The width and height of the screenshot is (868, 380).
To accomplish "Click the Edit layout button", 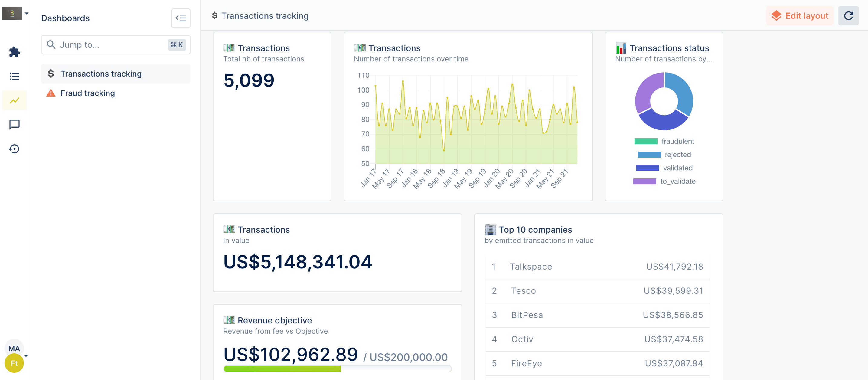I will click(x=799, y=16).
